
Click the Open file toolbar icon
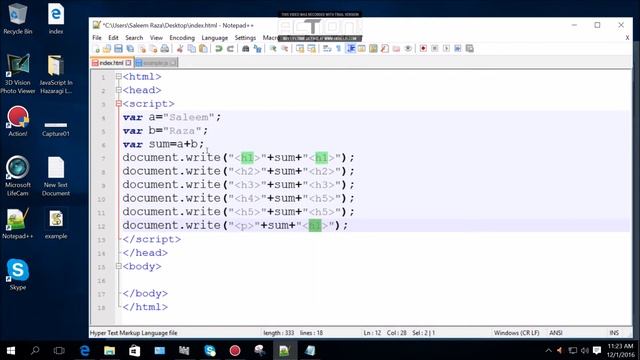click(x=107, y=49)
